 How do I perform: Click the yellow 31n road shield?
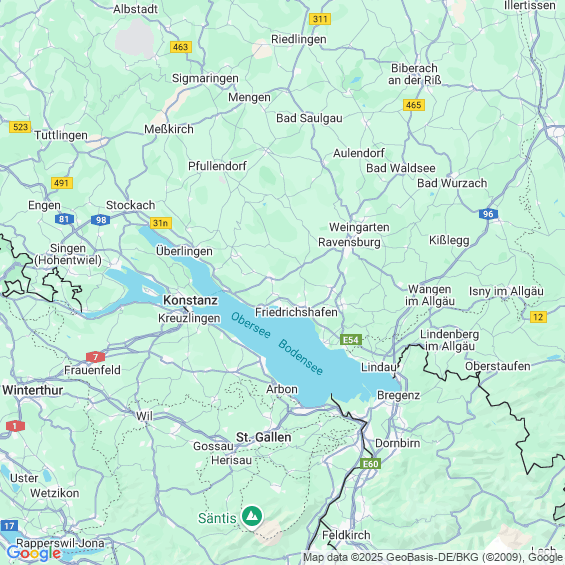[x=161, y=223]
